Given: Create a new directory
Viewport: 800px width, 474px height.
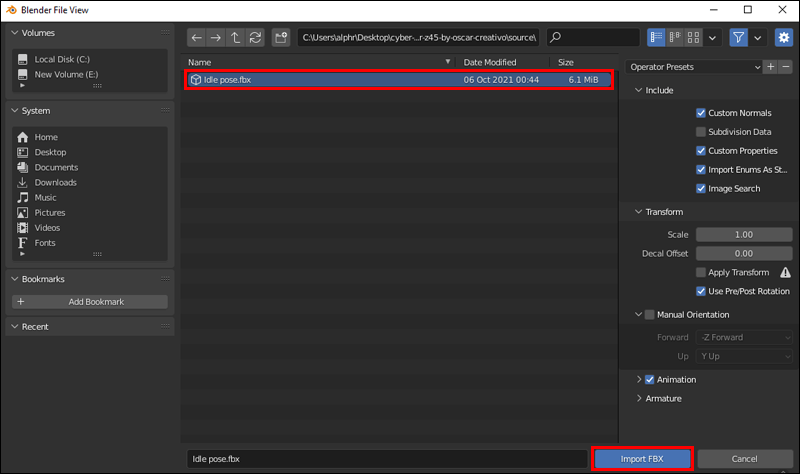Looking at the screenshot, I should coord(281,37).
